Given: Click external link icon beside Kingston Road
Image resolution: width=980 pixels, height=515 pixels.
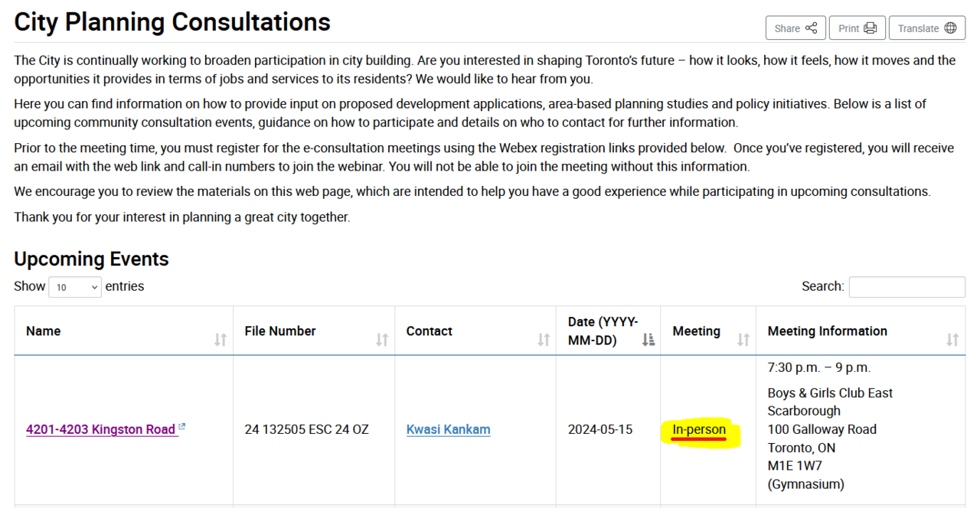Looking at the screenshot, I should pyautogui.click(x=182, y=428).
